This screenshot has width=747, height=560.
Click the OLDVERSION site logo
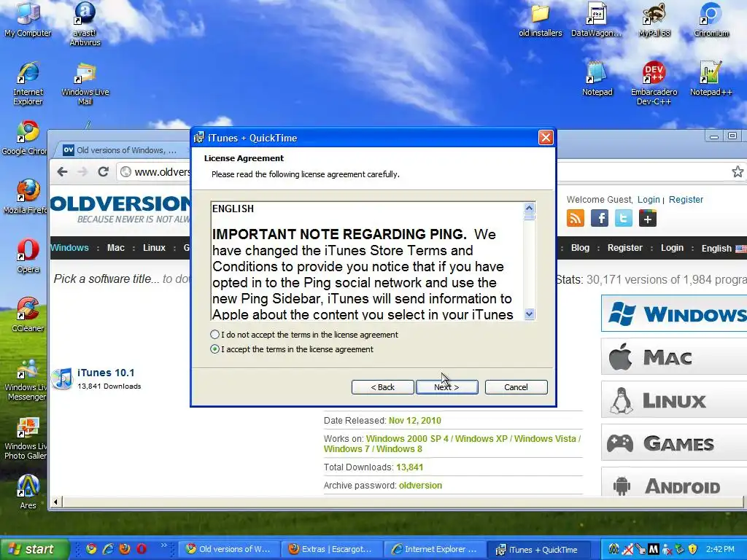pyautogui.click(x=120, y=209)
